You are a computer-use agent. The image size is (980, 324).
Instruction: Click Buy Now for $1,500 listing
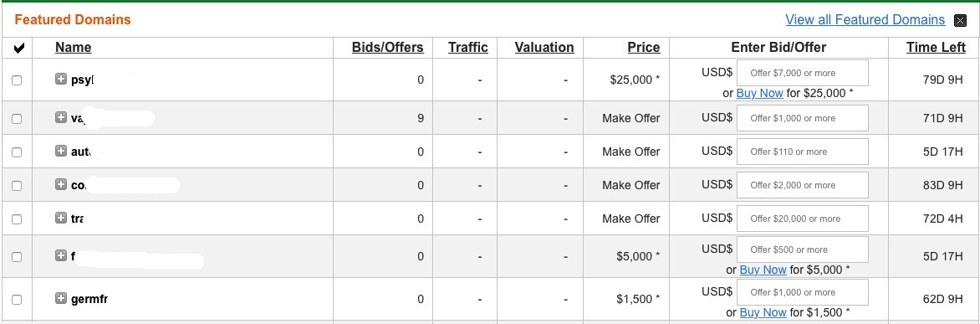(x=763, y=312)
